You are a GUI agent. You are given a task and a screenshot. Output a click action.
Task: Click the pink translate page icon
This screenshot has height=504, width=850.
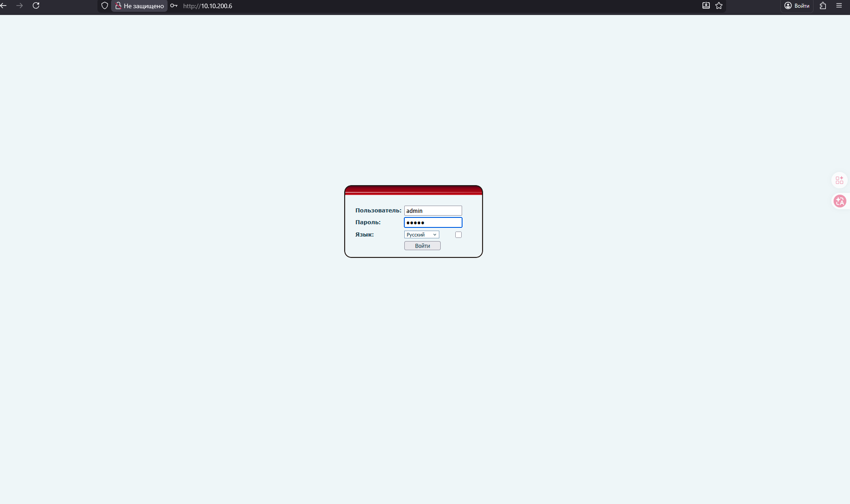(x=840, y=201)
